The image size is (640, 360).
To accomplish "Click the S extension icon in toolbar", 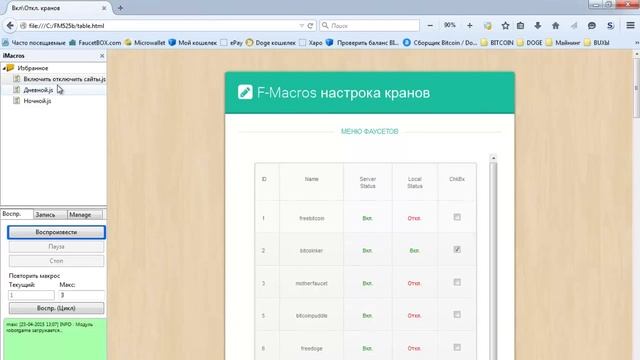I will coord(610,26).
